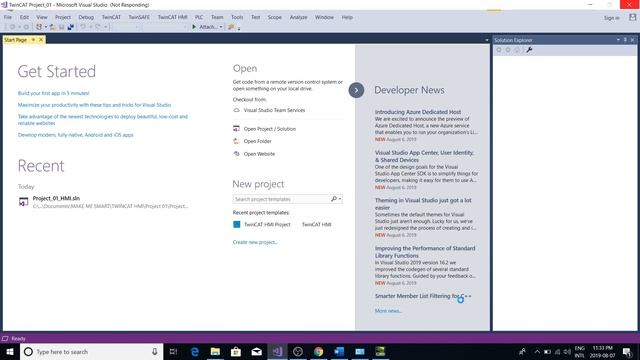The width and height of the screenshot is (640, 360).
Task: Click the Undo toolbar icon
Action: (x=83, y=27)
